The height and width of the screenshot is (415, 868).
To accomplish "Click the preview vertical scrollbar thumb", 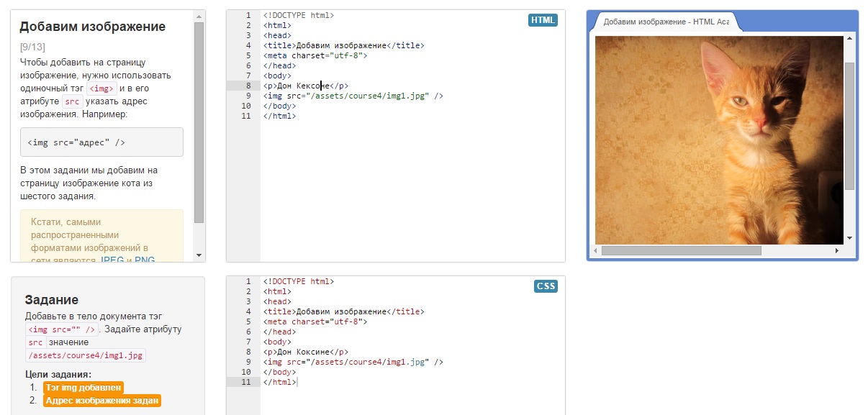I will pyautogui.click(x=849, y=126).
